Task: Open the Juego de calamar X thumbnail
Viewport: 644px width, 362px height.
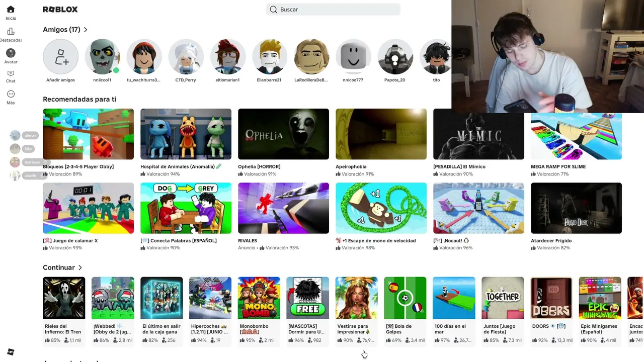Action: (88, 208)
